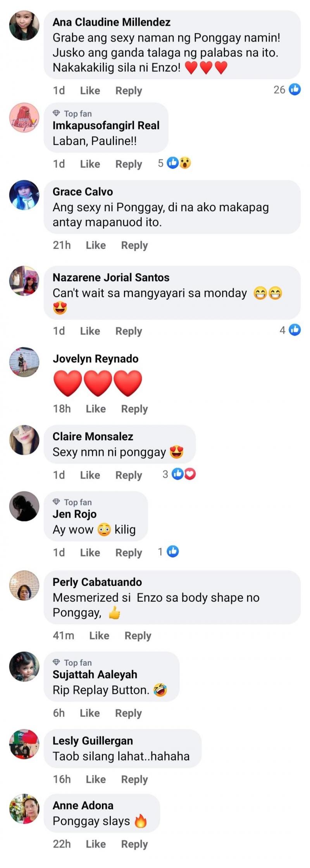The height and width of the screenshot is (868, 310).
Task: Open the like and heart reactions on Claire Monsalez's comment
Action: (x=184, y=474)
